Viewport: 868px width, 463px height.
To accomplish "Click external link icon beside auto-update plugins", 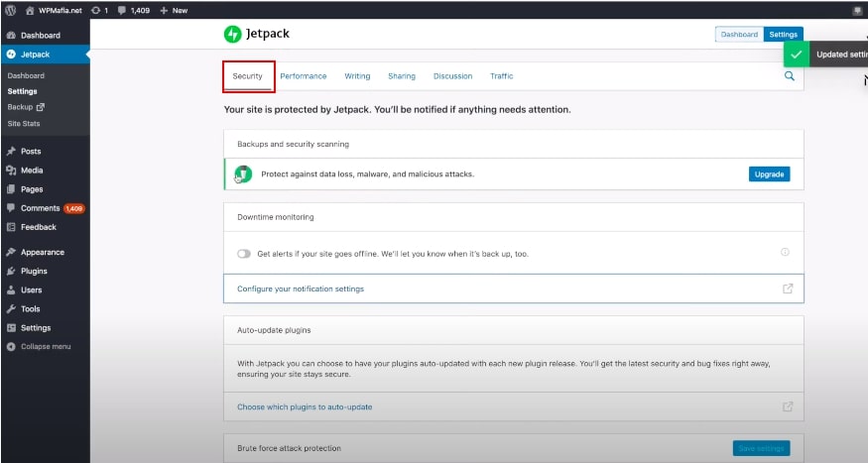I will point(788,407).
